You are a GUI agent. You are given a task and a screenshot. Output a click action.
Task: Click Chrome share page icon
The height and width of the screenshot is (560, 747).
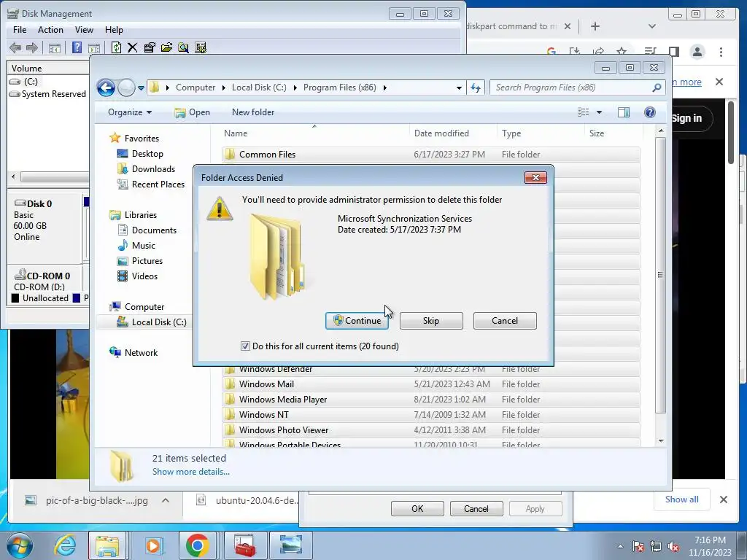click(598, 51)
